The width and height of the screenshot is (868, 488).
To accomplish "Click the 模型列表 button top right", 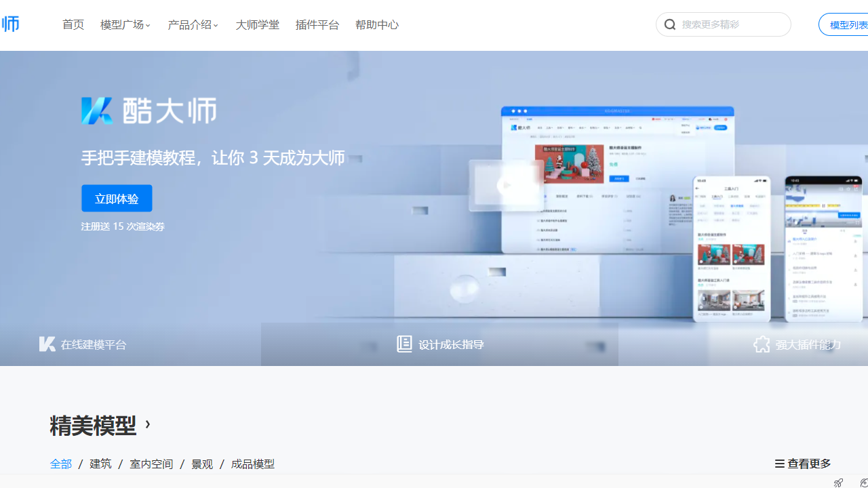I will [848, 24].
